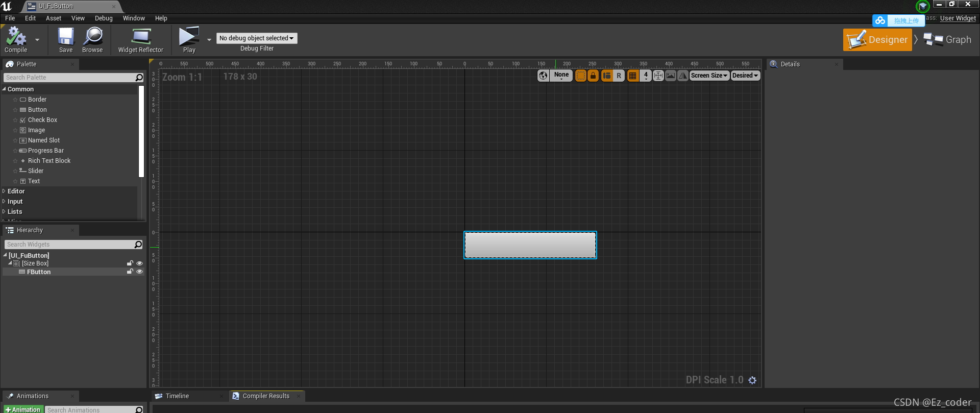This screenshot has width=980, height=413.
Task: Click the green shield tray icon
Action: click(922, 6)
